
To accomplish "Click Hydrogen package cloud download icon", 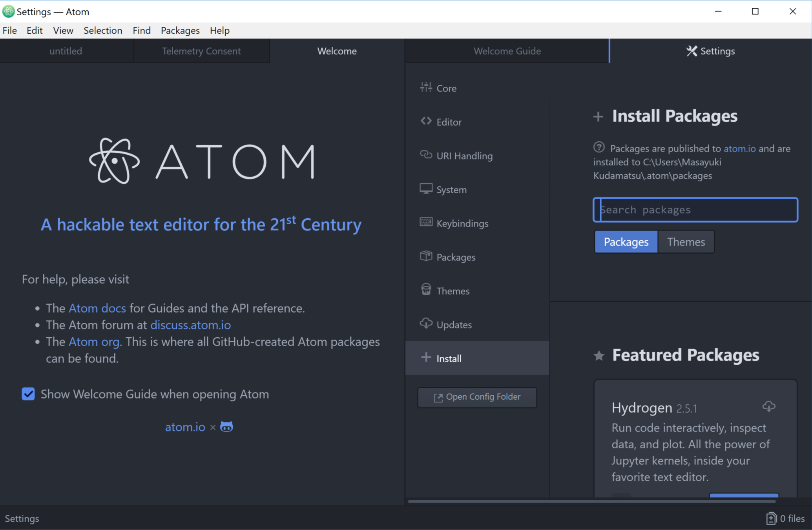I will pos(768,406).
